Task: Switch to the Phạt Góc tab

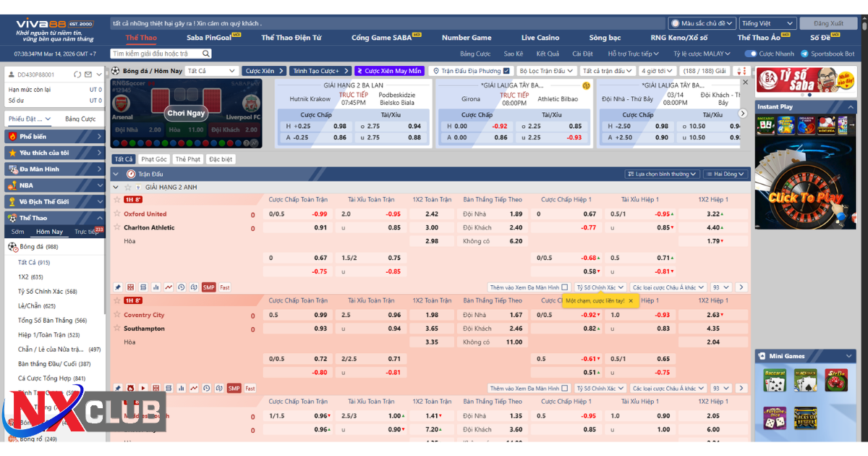Action: 153,159
